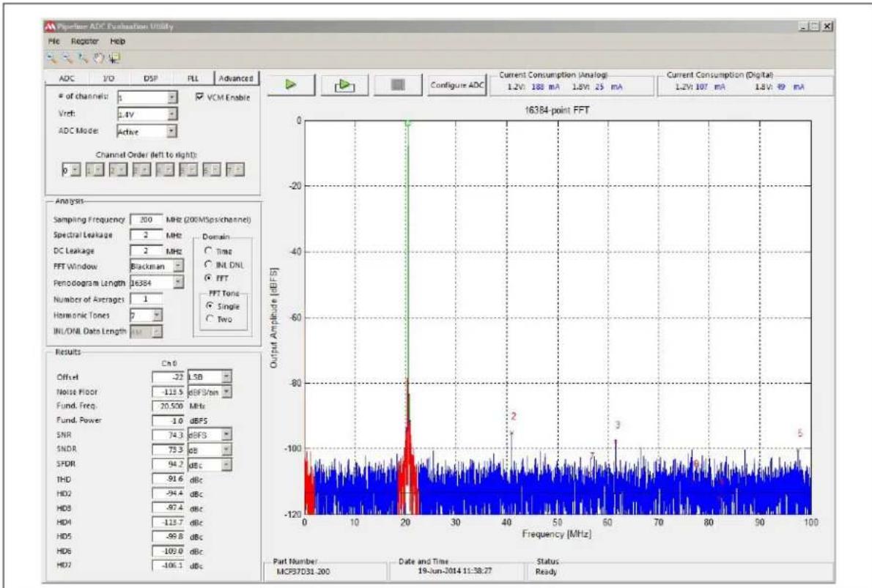Viewport: 872px width, 588px height.
Task: Stop acquisition with the gray square button
Action: [x=398, y=85]
